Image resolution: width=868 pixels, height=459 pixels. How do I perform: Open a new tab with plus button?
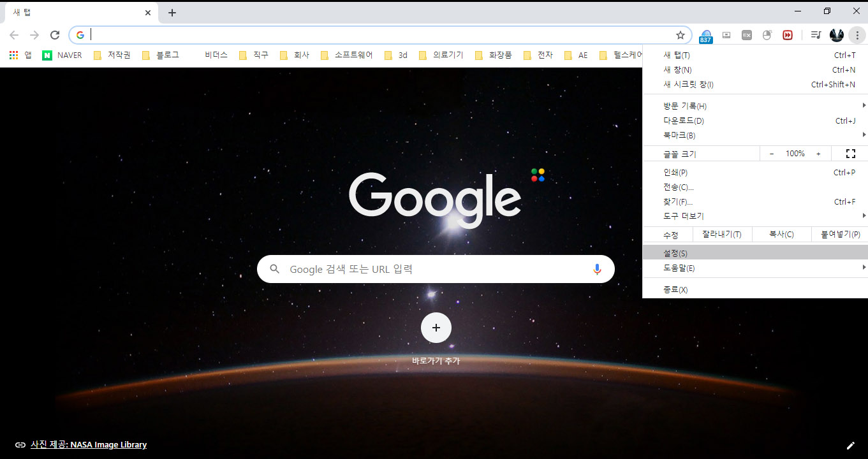tap(172, 12)
